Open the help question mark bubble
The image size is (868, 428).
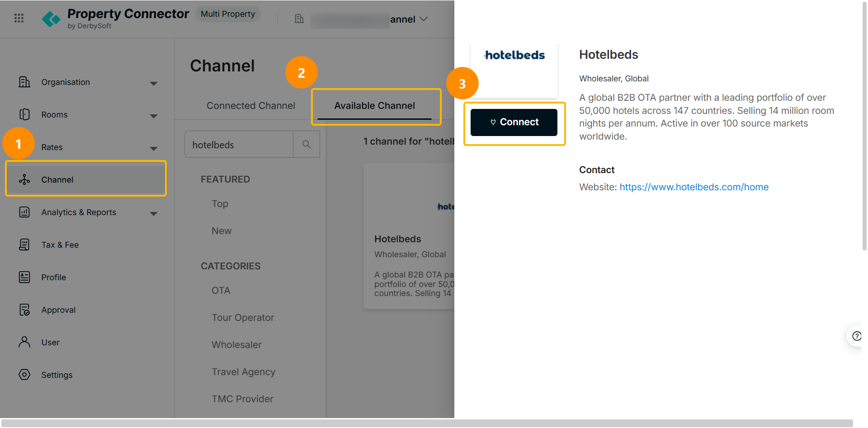(x=856, y=336)
